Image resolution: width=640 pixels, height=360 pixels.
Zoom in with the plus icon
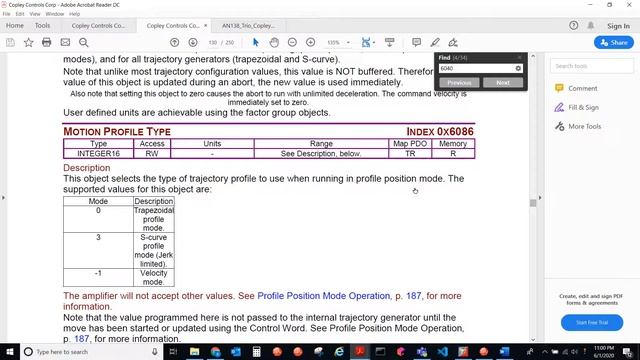[311, 42]
